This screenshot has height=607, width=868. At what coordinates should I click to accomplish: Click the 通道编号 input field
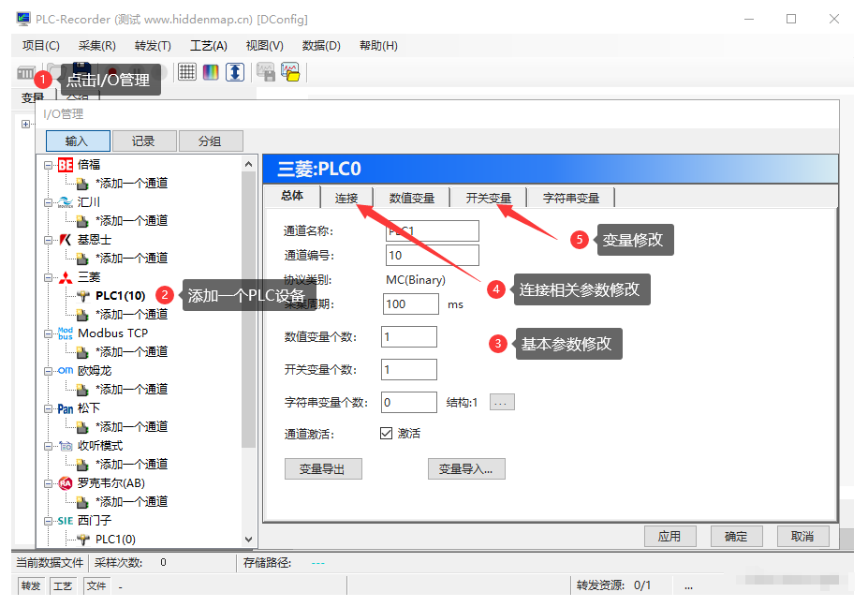(432, 256)
